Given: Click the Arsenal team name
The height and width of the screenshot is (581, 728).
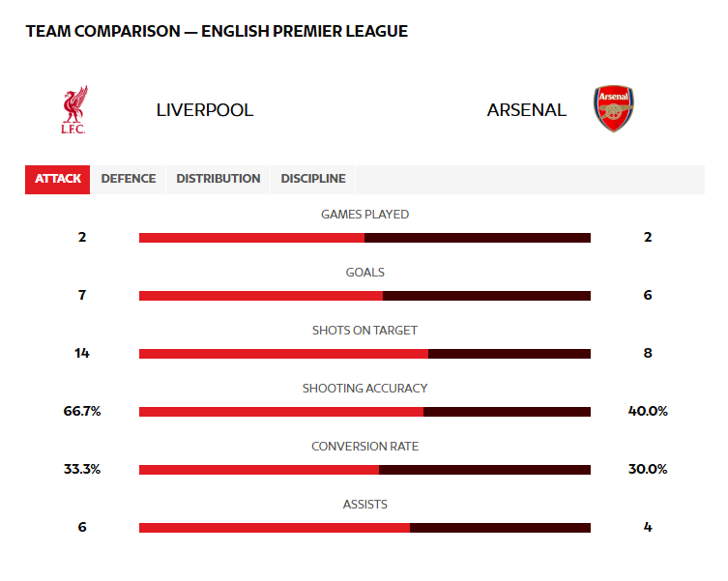Looking at the screenshot, I should pos(527,110).
